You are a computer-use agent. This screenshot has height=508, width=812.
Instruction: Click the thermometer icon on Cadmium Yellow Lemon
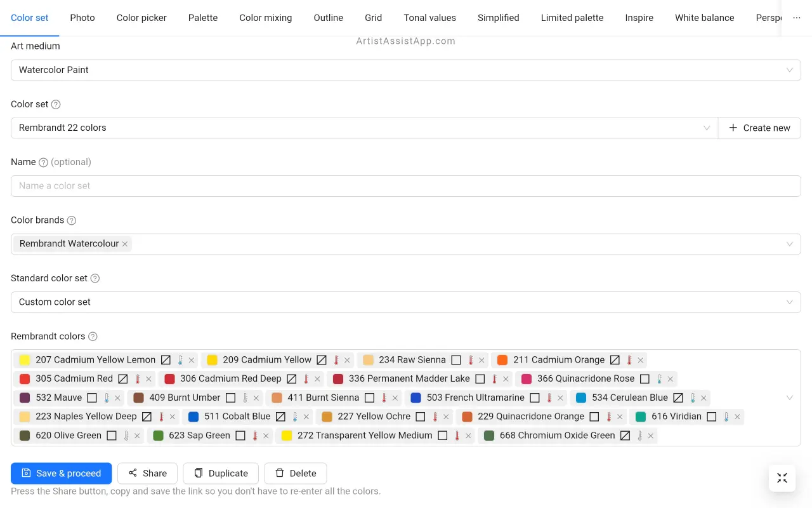(x=180, y=360)
